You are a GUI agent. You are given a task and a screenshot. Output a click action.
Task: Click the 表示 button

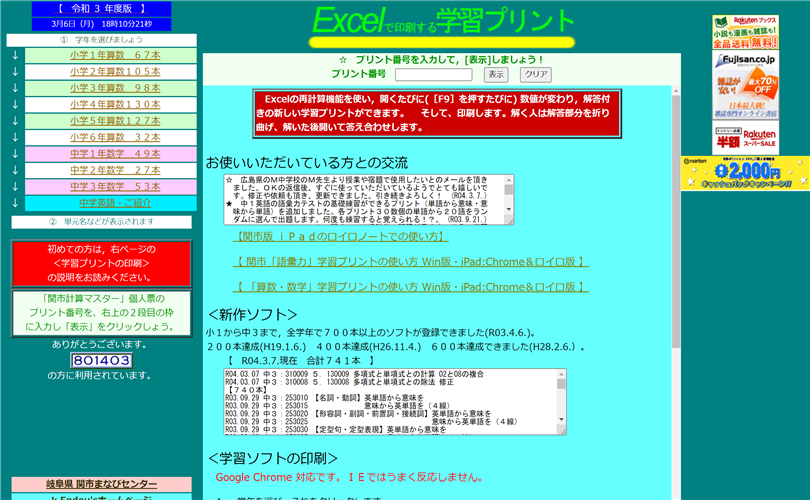496,74
